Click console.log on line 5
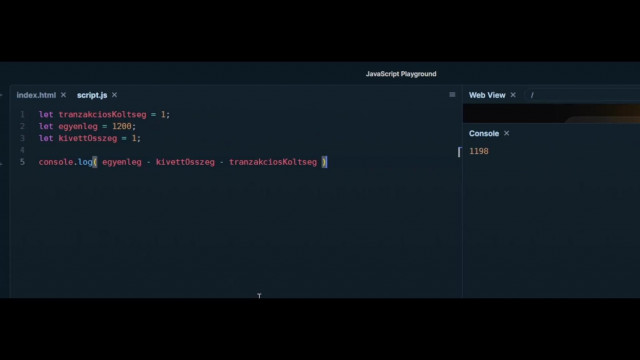The width and height of the screenshot is (640, 360). (65, 162)
